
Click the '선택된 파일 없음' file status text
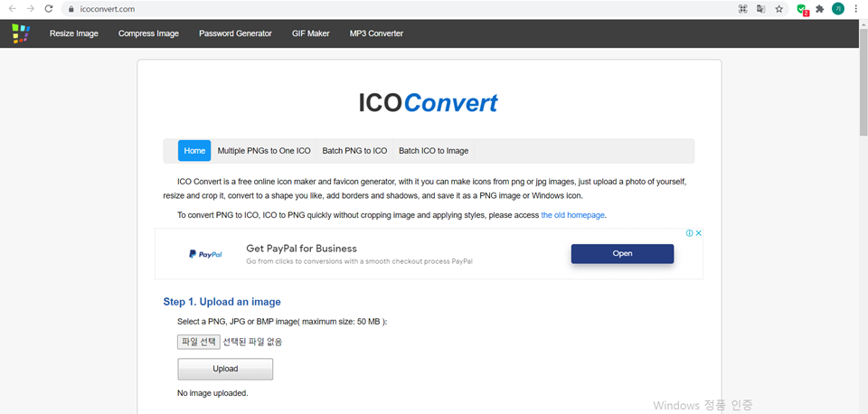[252, 342]
